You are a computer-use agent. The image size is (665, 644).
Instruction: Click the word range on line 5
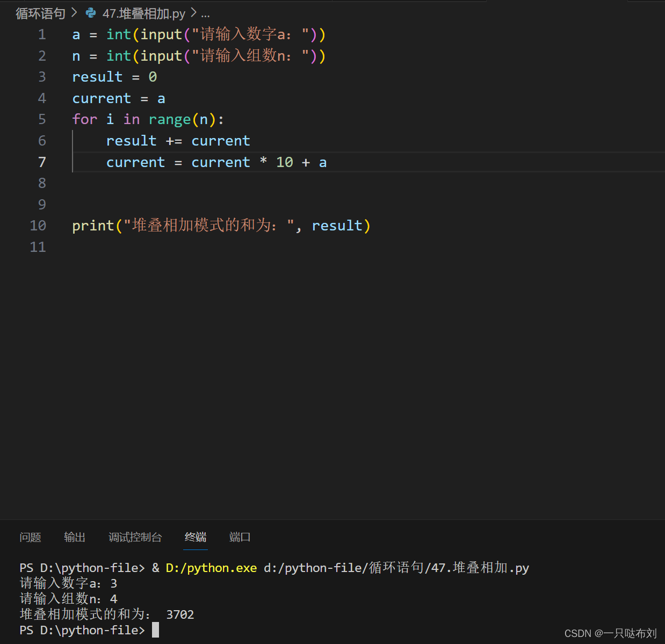tap(170, 119)
